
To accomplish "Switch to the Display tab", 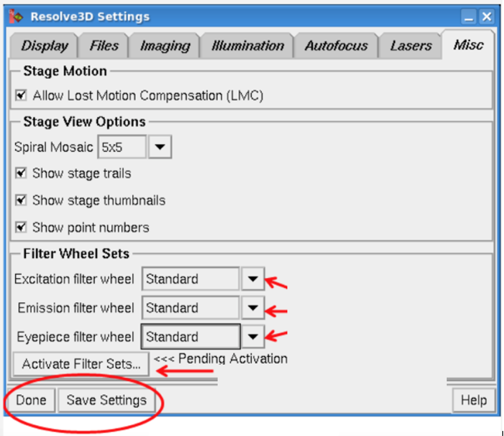I will coord(44,46).
